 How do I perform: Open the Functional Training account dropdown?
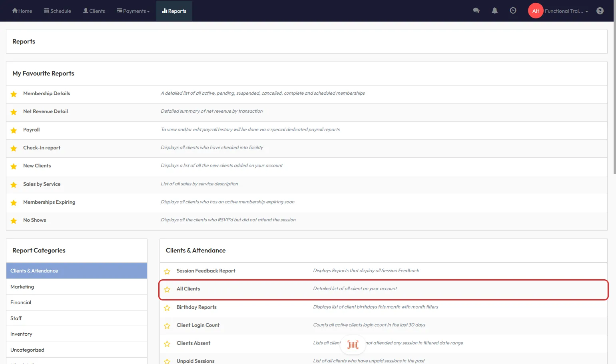pyautogui.click(x=566, y=11)
